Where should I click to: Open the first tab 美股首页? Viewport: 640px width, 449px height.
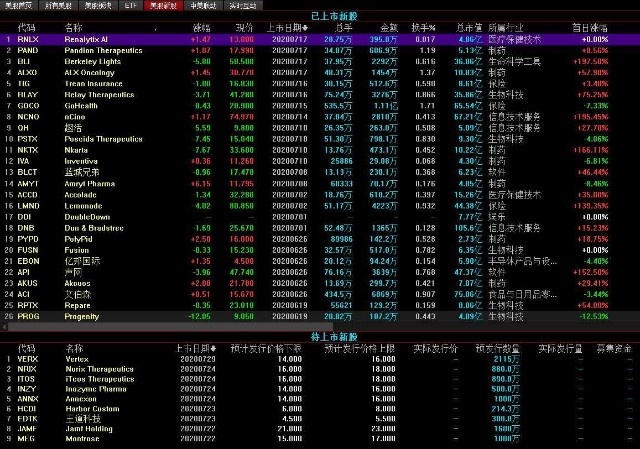pos(19,5)
